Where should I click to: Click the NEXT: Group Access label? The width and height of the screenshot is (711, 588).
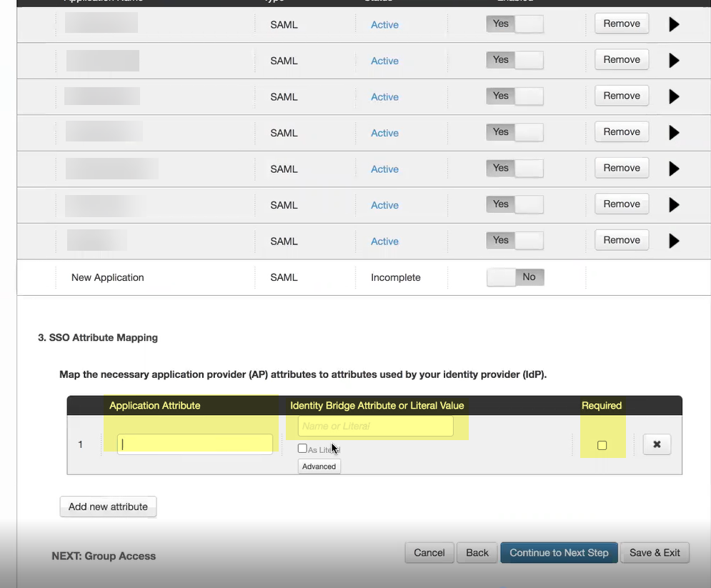point(104,556)
